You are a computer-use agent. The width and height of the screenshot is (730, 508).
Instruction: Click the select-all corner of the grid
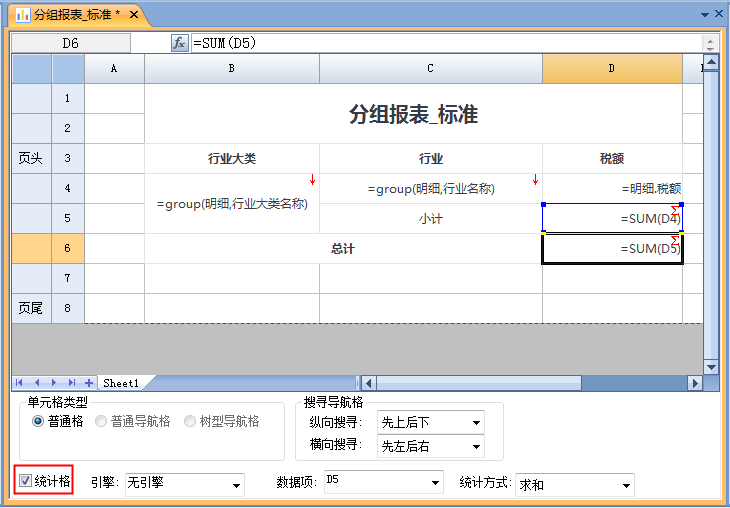[x=31, y=69]
